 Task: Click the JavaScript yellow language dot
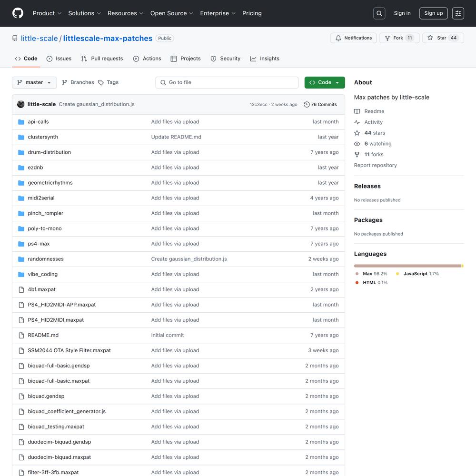(397, 274)
